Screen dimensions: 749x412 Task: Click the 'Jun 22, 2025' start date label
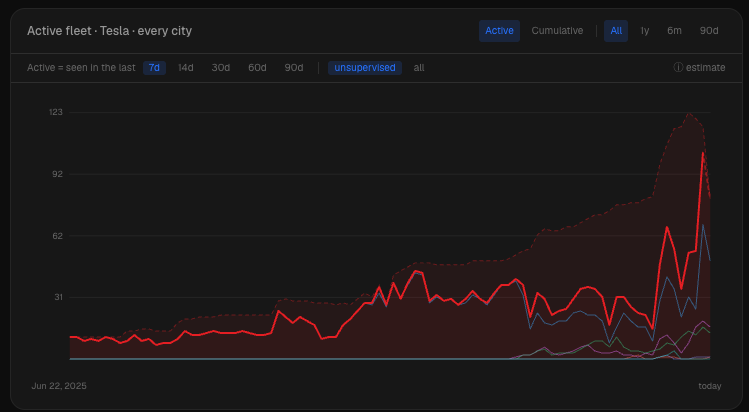pos(59,386)
